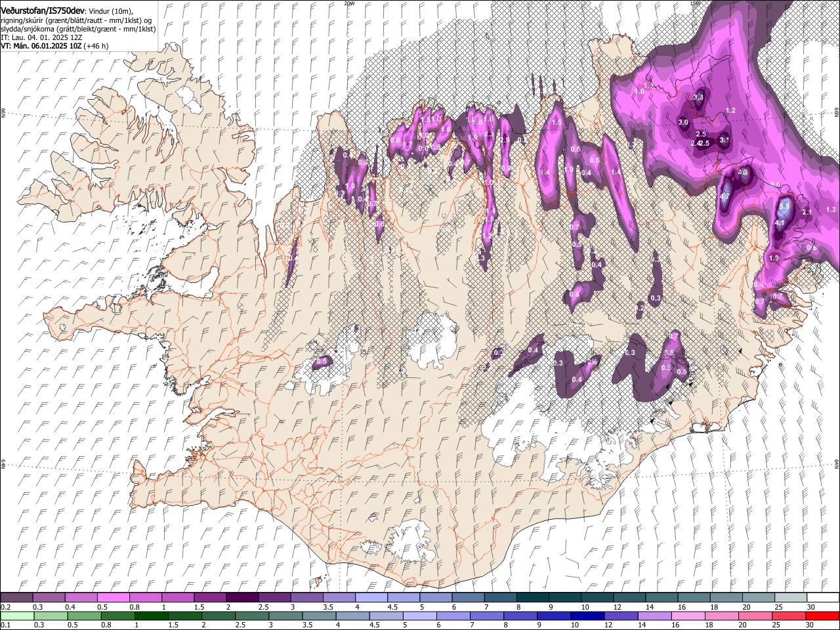Pick the dark purple 2 swatch, upper legend bar
The width and height of the screenshot is (840, 630).
(x=241, y=597)
